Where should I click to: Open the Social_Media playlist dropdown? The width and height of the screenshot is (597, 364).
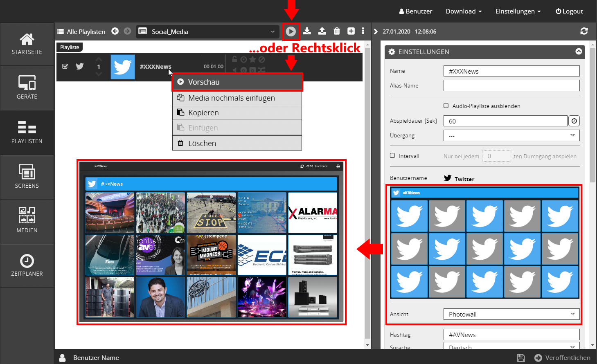[x=207, y=31]
